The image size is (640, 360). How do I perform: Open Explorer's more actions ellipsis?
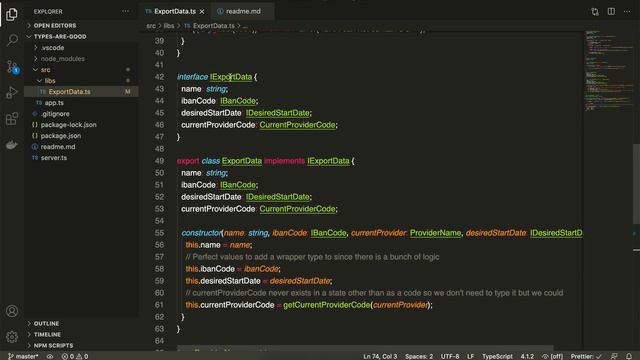(125, 11)
